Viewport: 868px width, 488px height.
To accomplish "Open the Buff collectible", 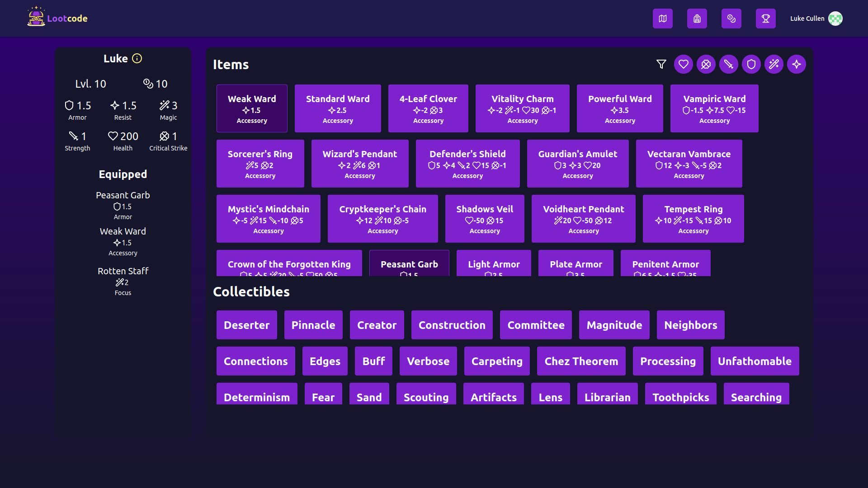I will (x=374, y=361).
